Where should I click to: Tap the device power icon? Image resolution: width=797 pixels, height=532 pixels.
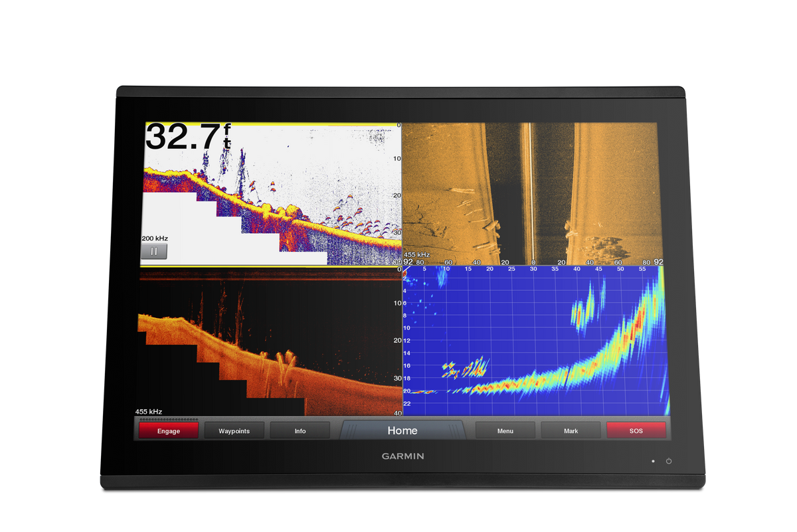[669, 461]
